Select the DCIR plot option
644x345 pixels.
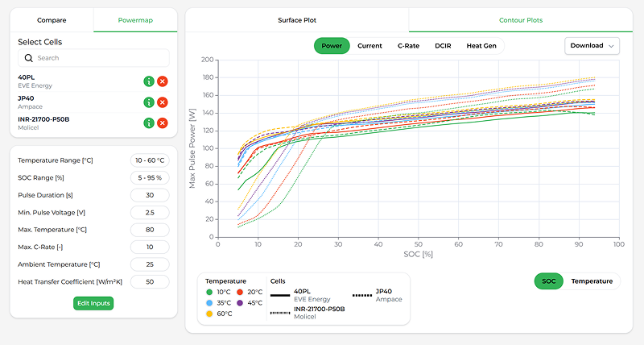pos(443,46)
